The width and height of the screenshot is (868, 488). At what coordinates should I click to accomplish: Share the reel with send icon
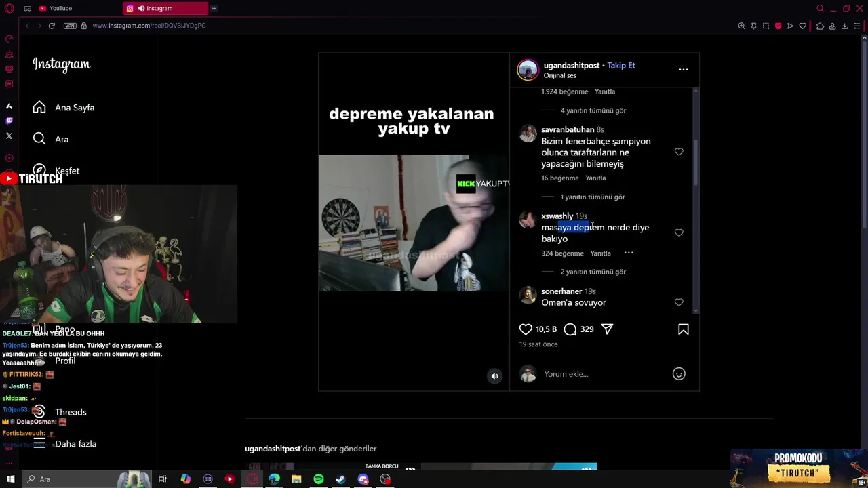pos(607,329)
